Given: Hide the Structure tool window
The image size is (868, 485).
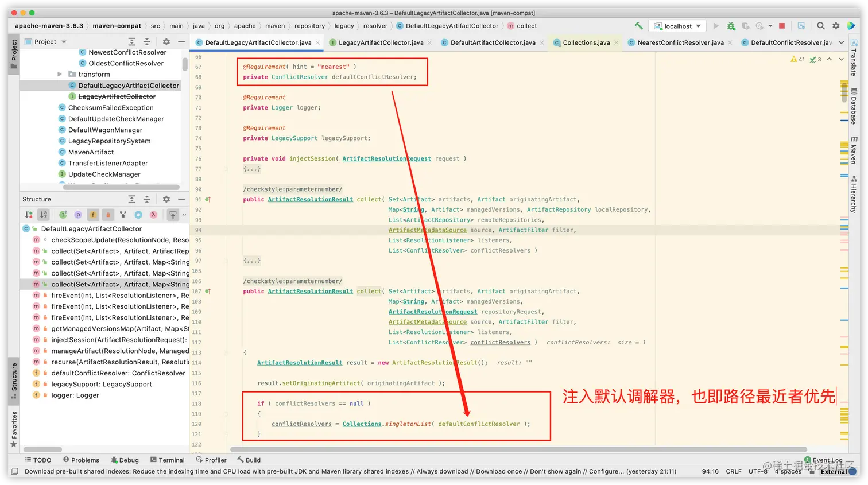Looking at the screenshot, I should click(x=181, y=199).
